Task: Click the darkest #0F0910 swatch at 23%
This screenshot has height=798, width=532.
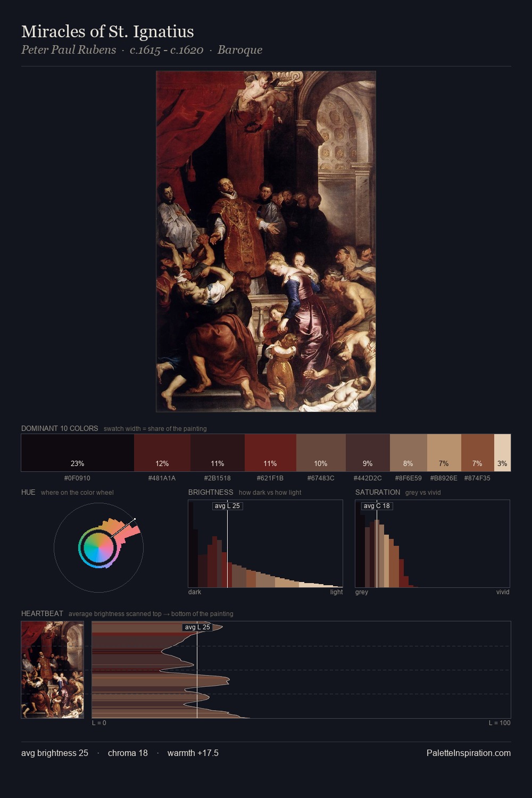Action: [78, 453]
